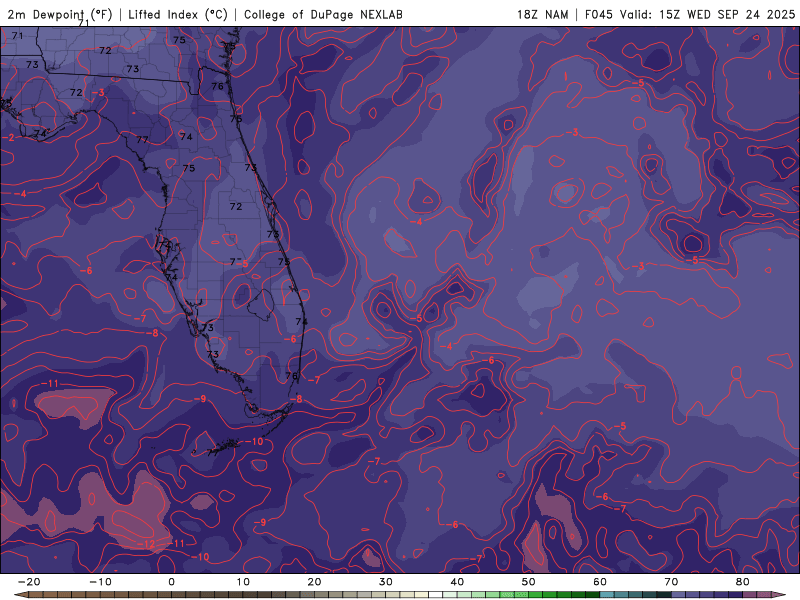This screenshot has height=600, width=800.
Task: Click the "20" color scale label
Action: (x=314, y=582)
